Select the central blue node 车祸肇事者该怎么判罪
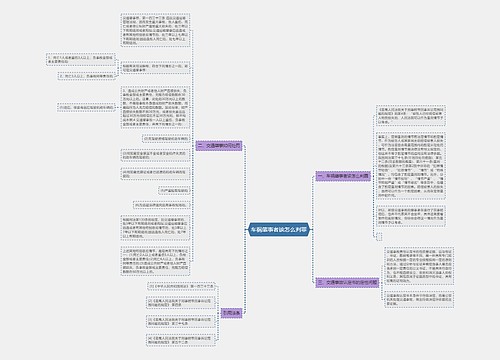500x360 pixels. 279,230
